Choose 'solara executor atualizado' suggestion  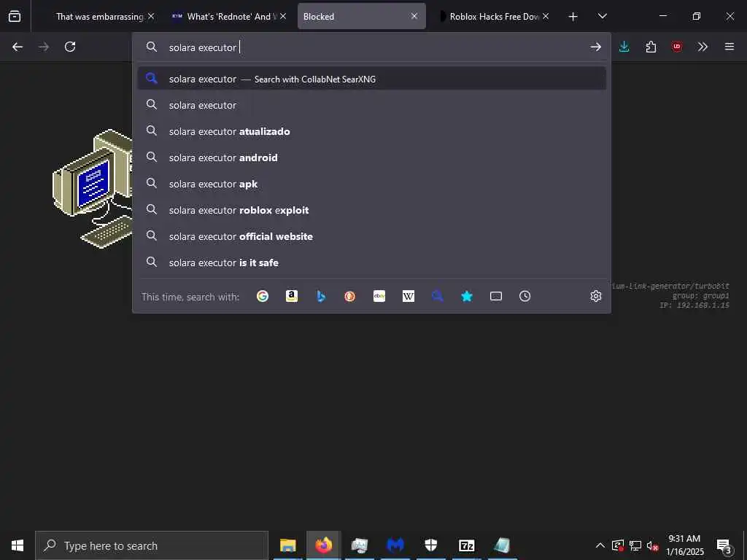(371, 131)
